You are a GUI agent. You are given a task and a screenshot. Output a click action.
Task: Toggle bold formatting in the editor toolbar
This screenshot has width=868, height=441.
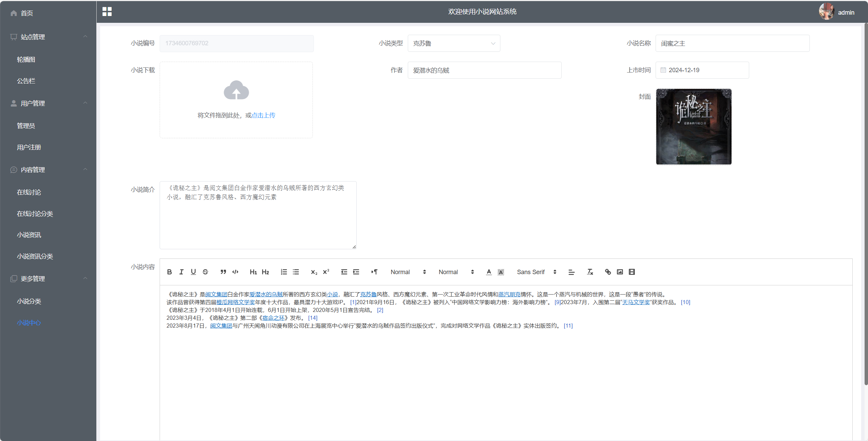click(169, 272)
